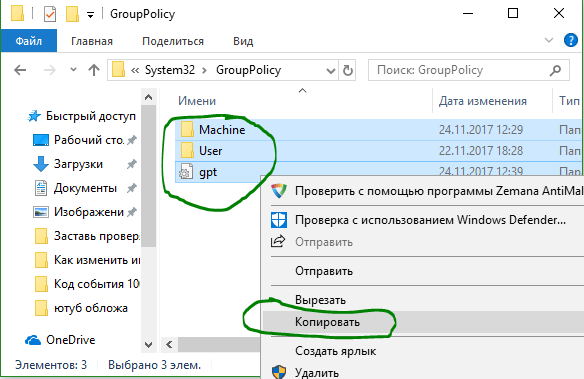Click the greyed Отправить item with share icon
This screenshot has height=379, width=584.
pos(423,242)
